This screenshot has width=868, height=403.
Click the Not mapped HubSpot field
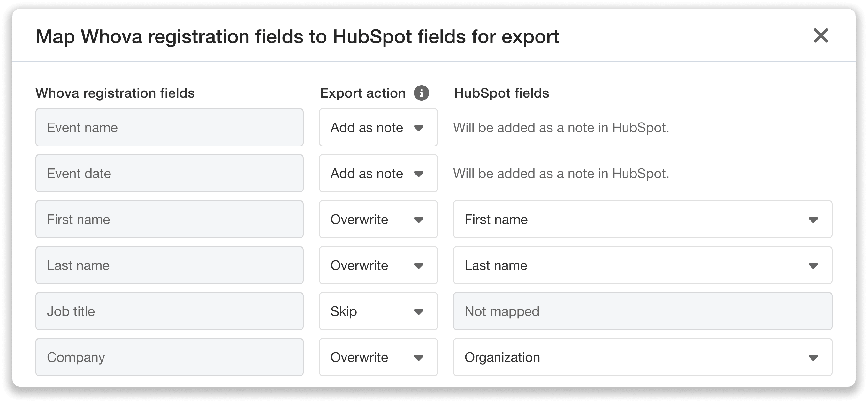click(x=643, y=311)
